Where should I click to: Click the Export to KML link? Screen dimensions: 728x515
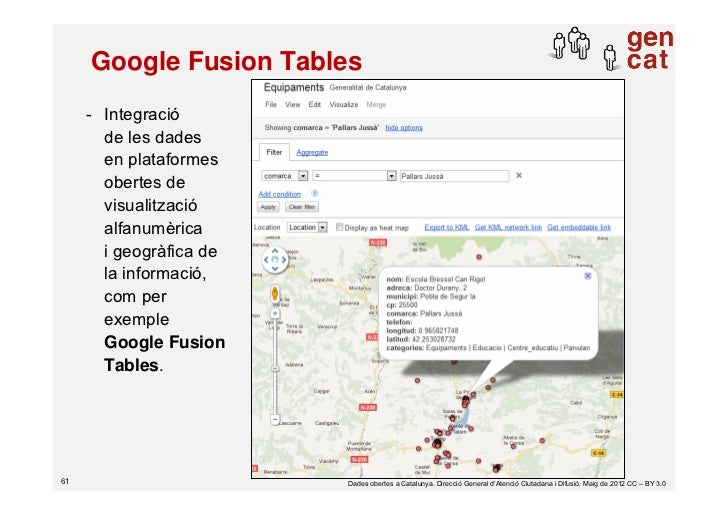447,227
